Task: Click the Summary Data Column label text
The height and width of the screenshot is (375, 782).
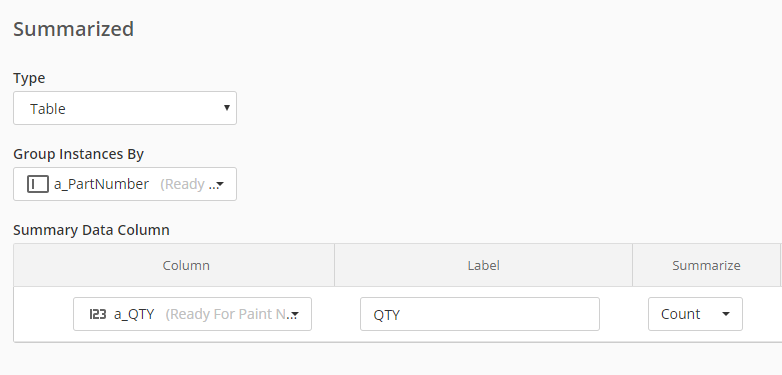Action: tap(91, 230)
